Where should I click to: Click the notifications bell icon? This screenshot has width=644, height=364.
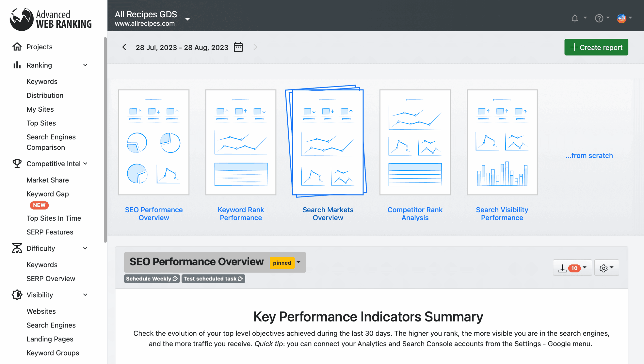(x=575, y=18)
